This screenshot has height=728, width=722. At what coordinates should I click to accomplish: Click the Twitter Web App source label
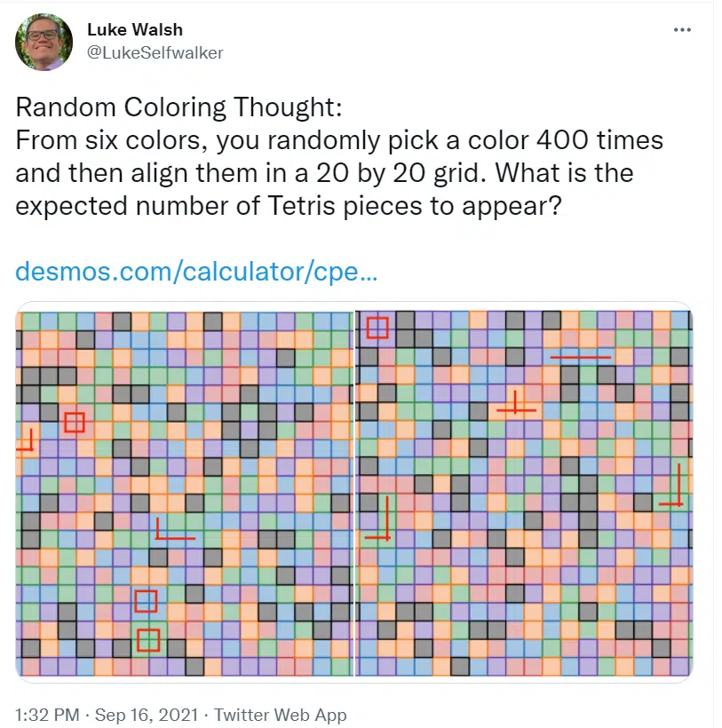(x=280, y=715)
